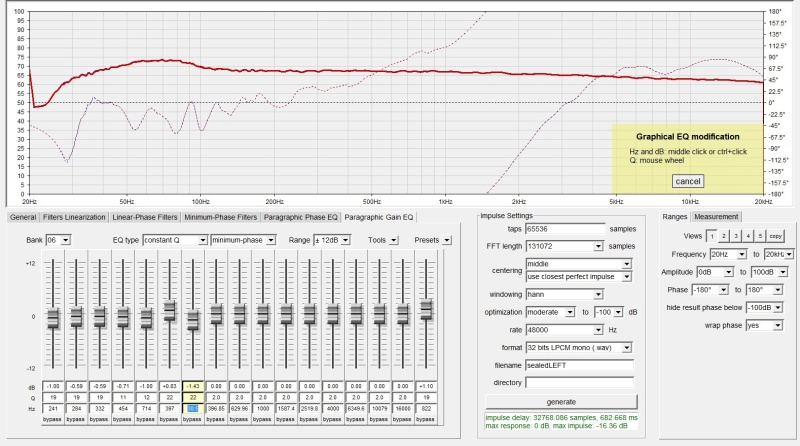Select the Measurement tab
This screenshot has width=800, height=446.
[x=717, y=216]
